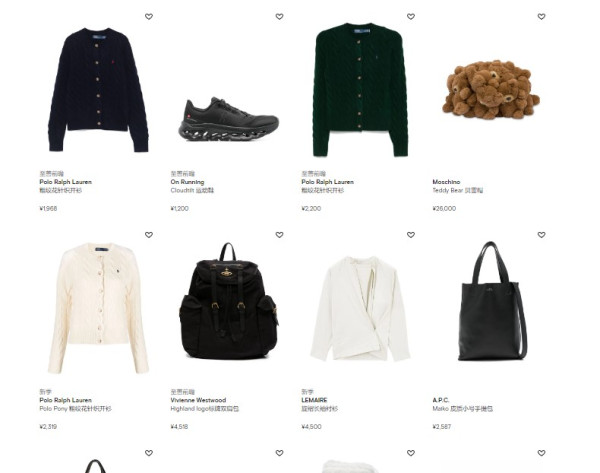Toggle heart on green Polo Ralph Lauren cardigan
The width and height of the screenshot is (600, 473).
411,16
